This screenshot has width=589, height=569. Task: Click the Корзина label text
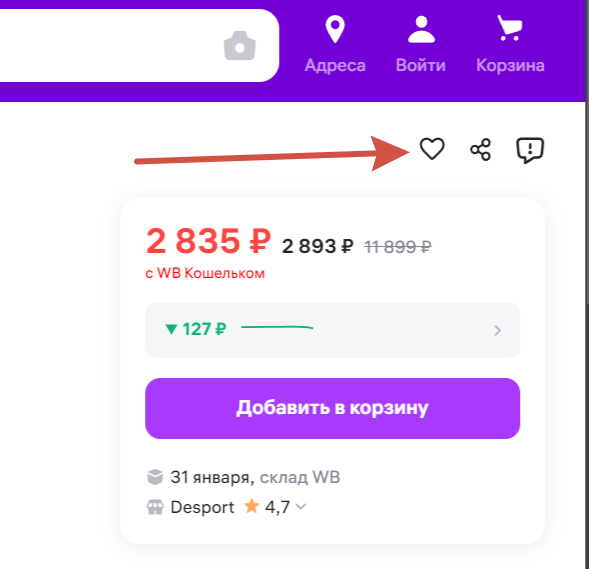(510, 65)
